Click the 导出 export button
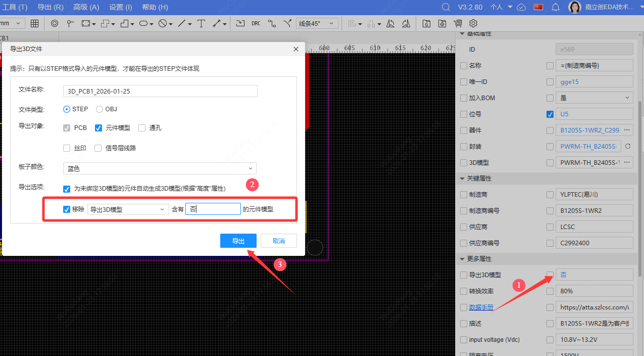644x356 pixels. click(x=238, y=241)
